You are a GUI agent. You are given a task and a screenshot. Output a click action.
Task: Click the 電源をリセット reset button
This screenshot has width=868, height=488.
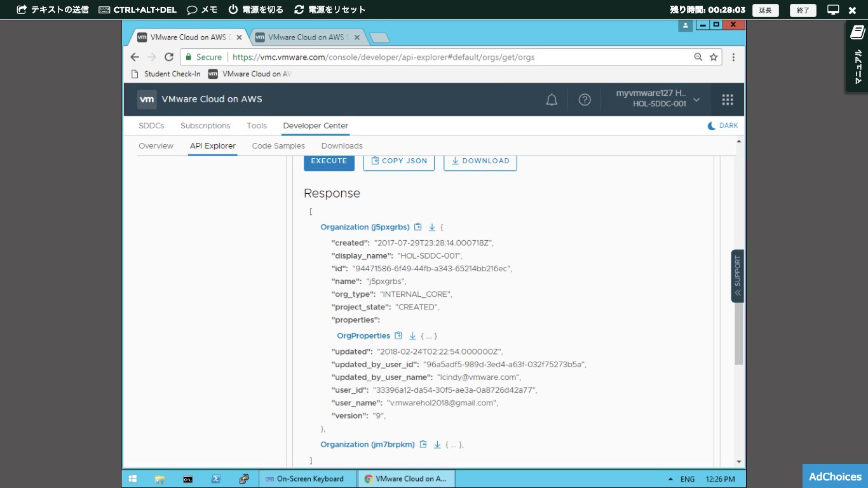click(330, 10)
